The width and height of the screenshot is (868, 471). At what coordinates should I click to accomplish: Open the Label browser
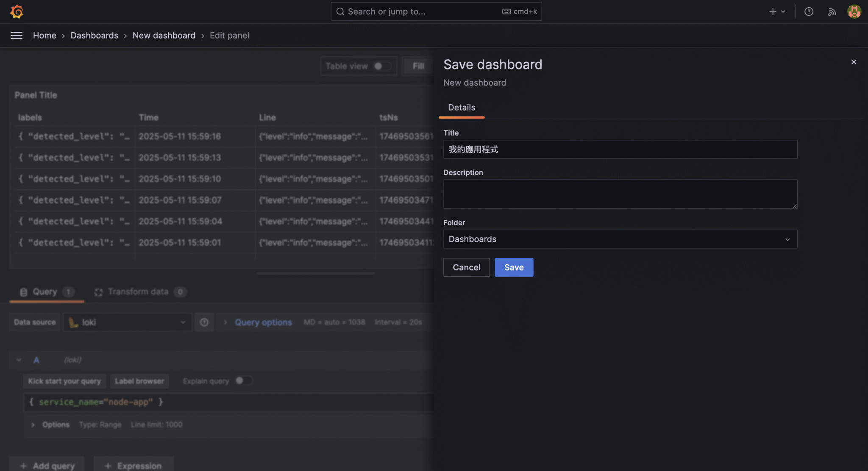(x=139, y=381)
